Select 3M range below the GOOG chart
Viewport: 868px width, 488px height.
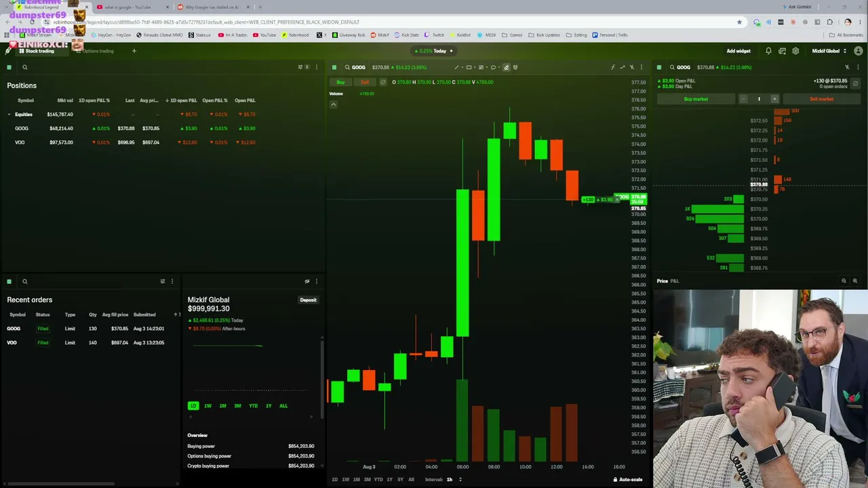click(x=367, y=479)
